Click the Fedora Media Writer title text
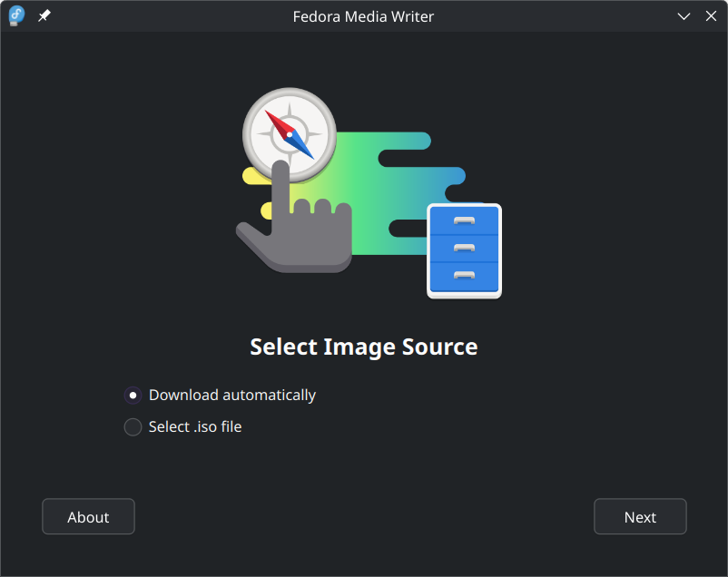 click(x=363, y=16)
